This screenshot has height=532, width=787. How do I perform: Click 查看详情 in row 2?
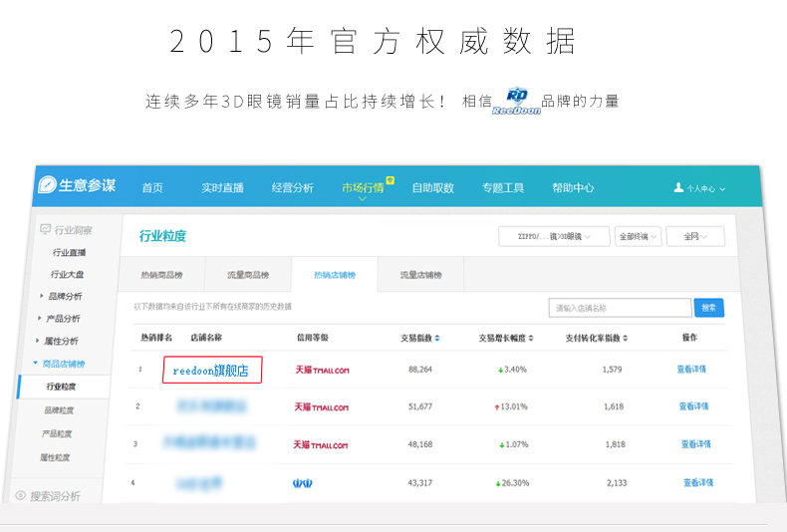click(693, 406)
